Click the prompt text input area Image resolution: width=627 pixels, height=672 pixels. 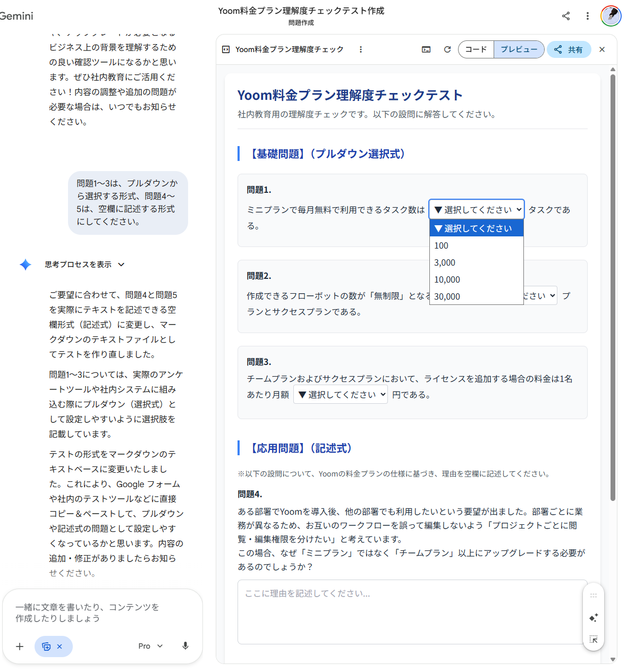(103, 613)
